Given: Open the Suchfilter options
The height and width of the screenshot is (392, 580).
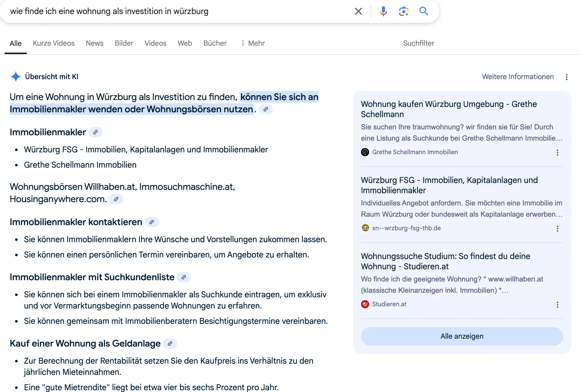Looking at the screenshot, I should (x=419, y=43).
